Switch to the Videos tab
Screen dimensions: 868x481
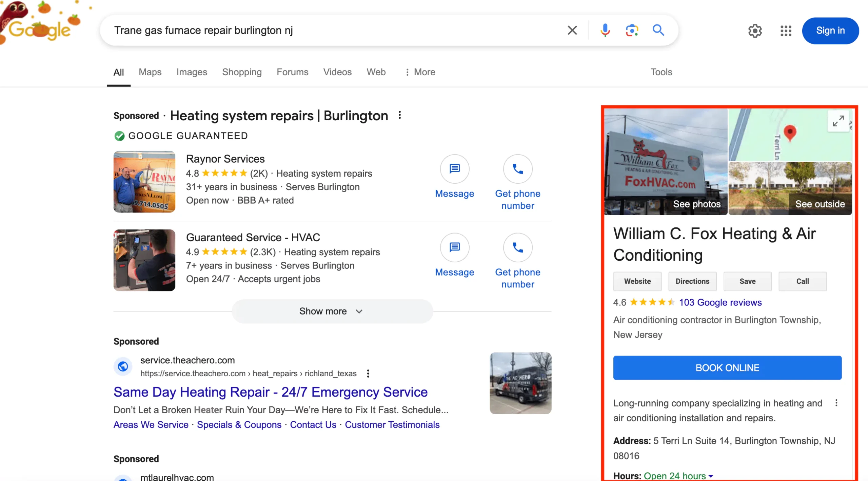point(337,72)
